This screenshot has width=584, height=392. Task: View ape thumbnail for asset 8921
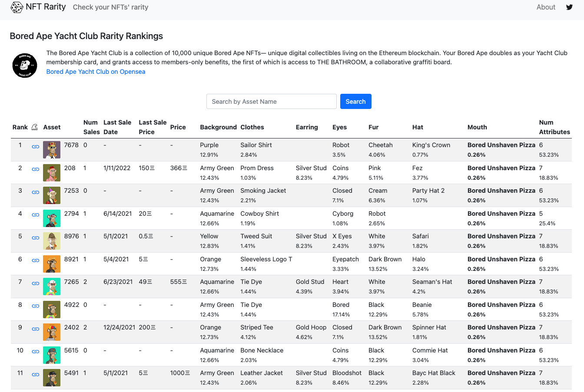pos(52,264)
